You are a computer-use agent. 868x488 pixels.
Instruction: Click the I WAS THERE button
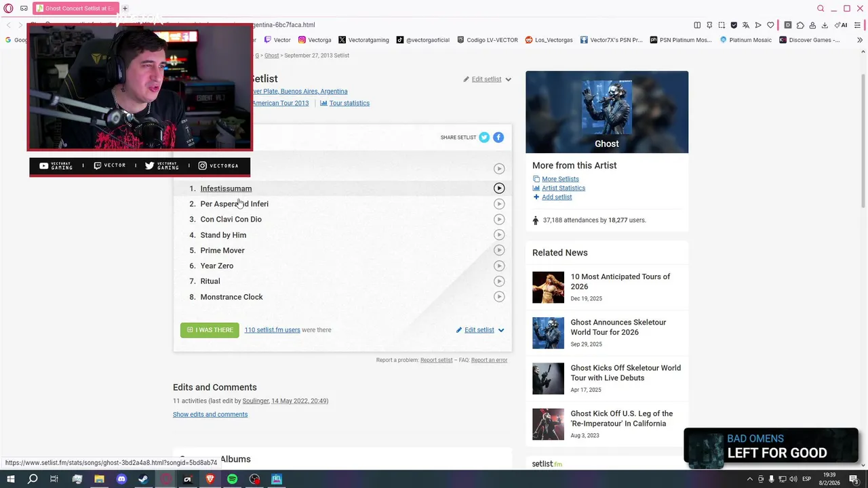(210, 330)
